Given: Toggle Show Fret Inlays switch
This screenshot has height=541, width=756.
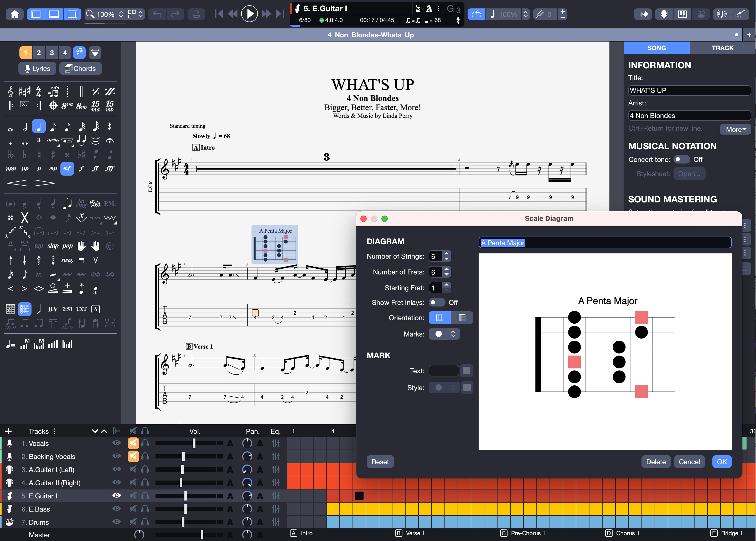Looking at the screenshot, I should pos(437,303).
